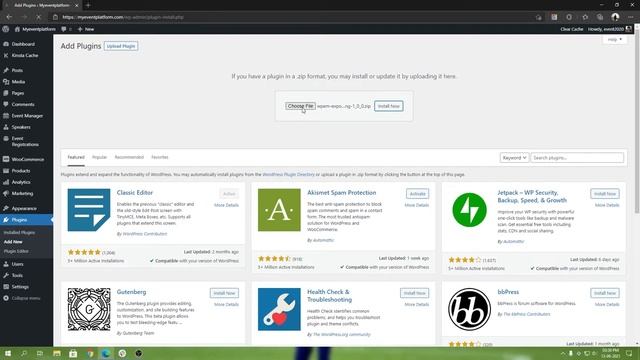Open the Posts pin menu item

pyautogui.click(x=17, y=71)
